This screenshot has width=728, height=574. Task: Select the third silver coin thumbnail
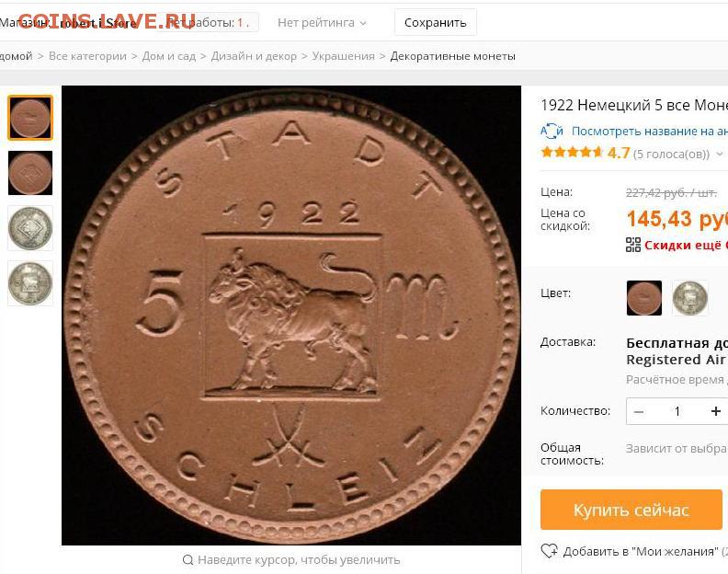[30, 228]
